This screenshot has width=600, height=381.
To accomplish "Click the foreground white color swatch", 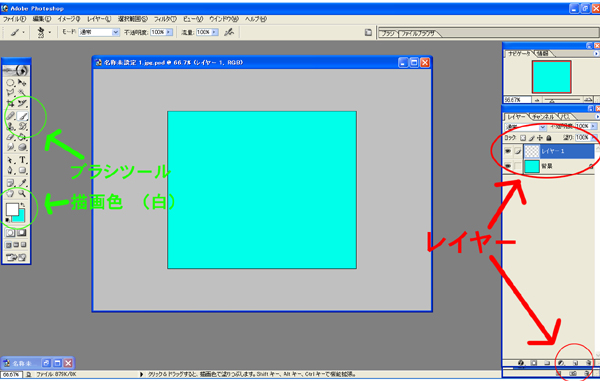I will 12,209.
